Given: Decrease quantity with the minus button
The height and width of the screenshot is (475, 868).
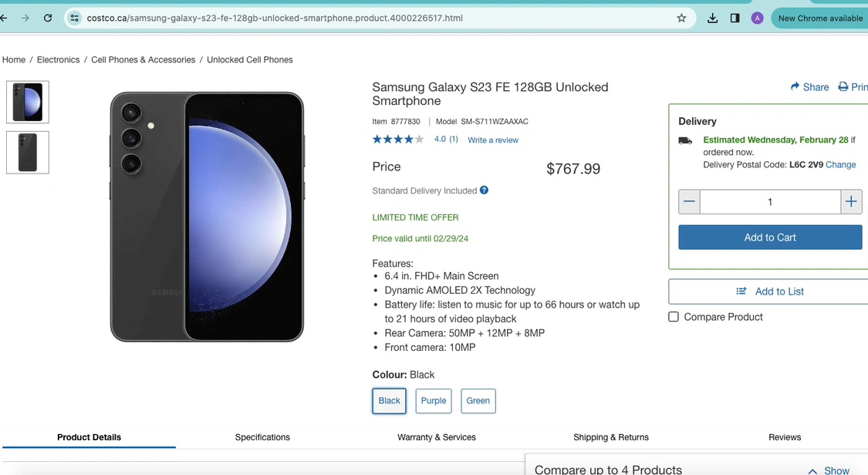Looking at the screenshot, I should tap(690, 202).
